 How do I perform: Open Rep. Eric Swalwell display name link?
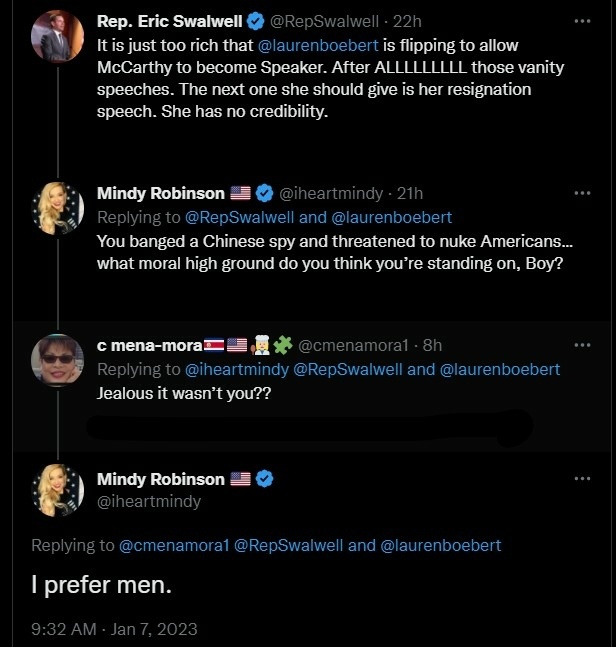coord(169,21)
